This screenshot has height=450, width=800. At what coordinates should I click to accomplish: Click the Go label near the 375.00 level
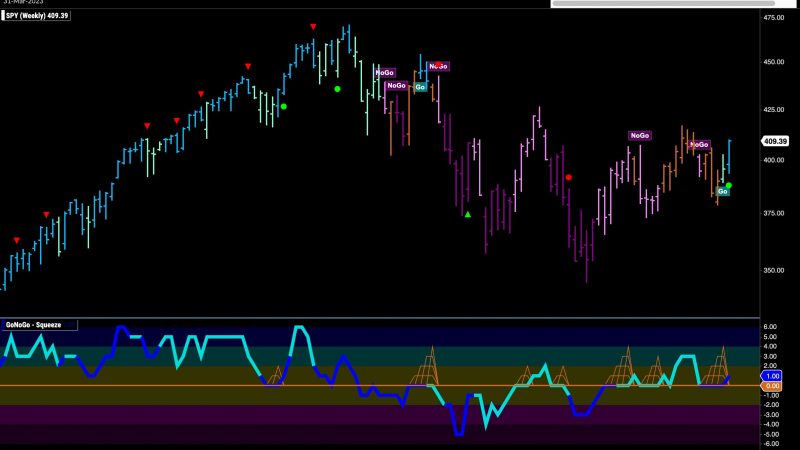(x=722, y=191)
